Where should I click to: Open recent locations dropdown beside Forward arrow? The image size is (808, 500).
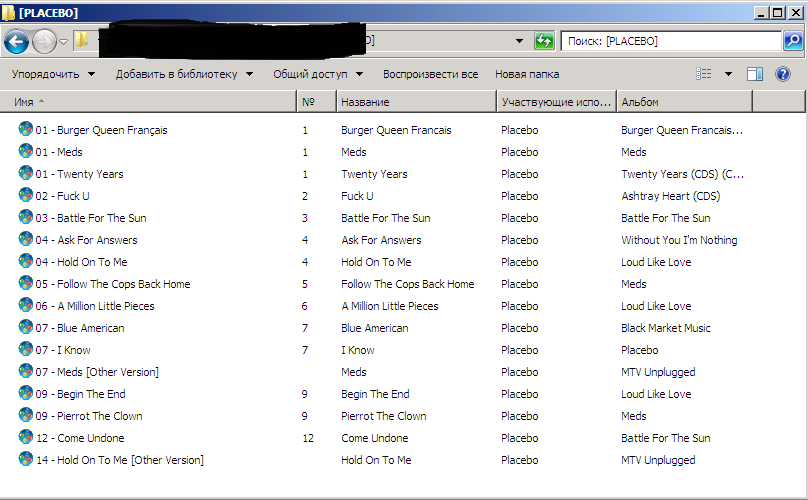click(x=63, y=42)
